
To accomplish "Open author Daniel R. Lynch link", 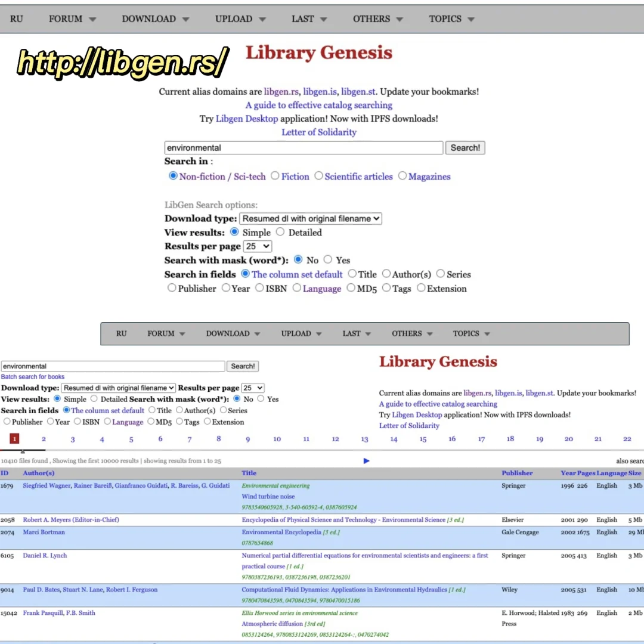I will click(45, 555).
